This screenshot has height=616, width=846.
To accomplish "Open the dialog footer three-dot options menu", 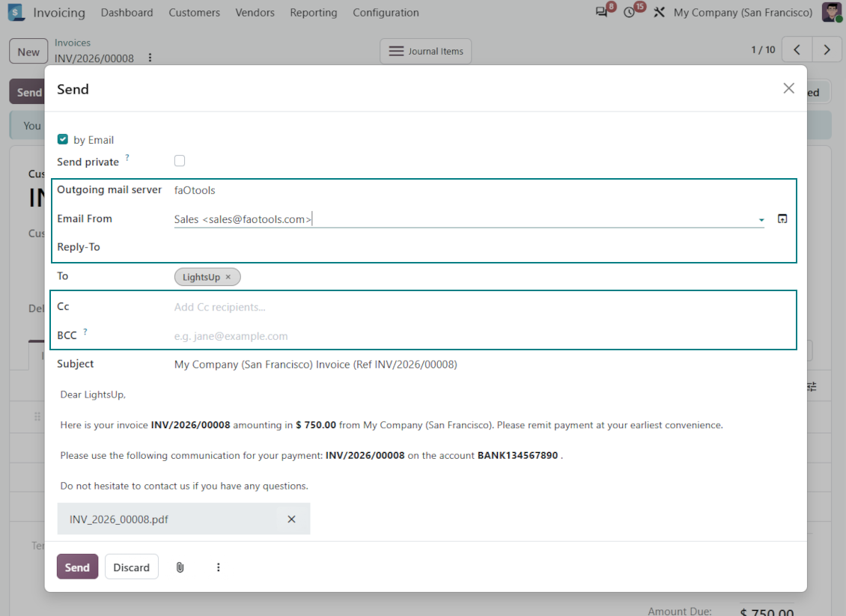I will (218, 567).
